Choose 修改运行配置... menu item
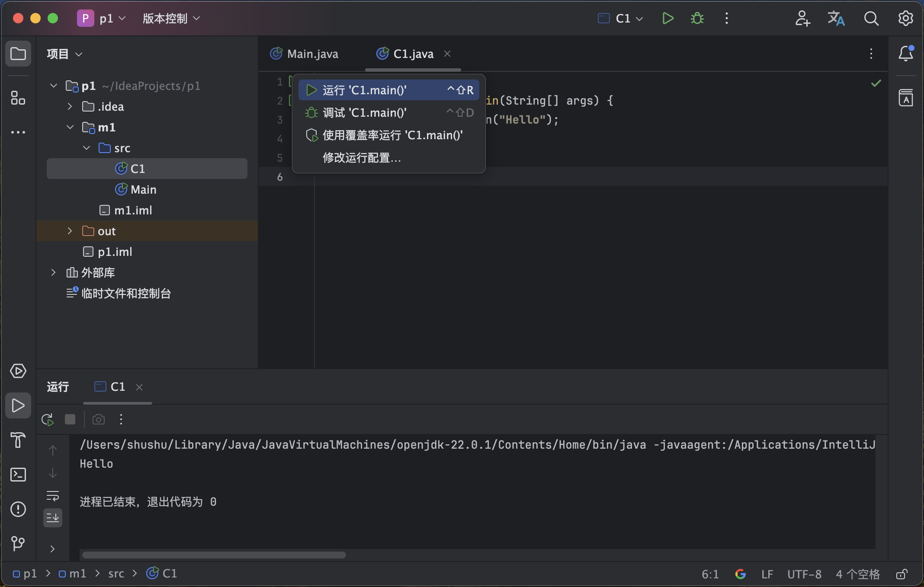This screenshot has height=587, width=924. pyautogui.click(x=389, y=157)
